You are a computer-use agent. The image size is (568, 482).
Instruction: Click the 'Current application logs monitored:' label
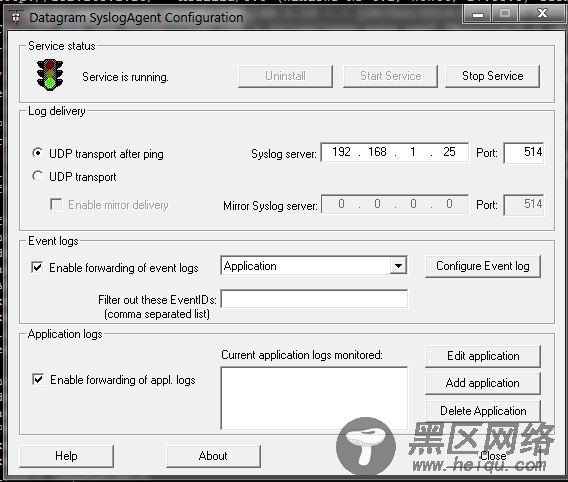tap(302, 355)
